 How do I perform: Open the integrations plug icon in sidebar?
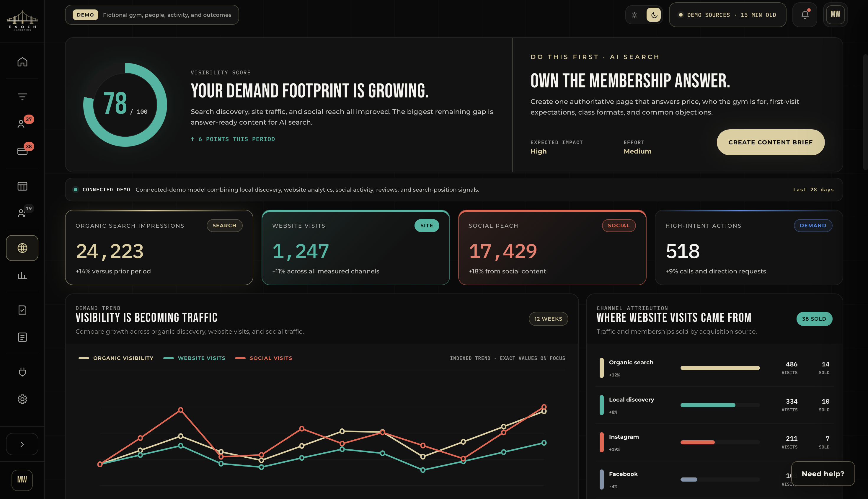22,372
